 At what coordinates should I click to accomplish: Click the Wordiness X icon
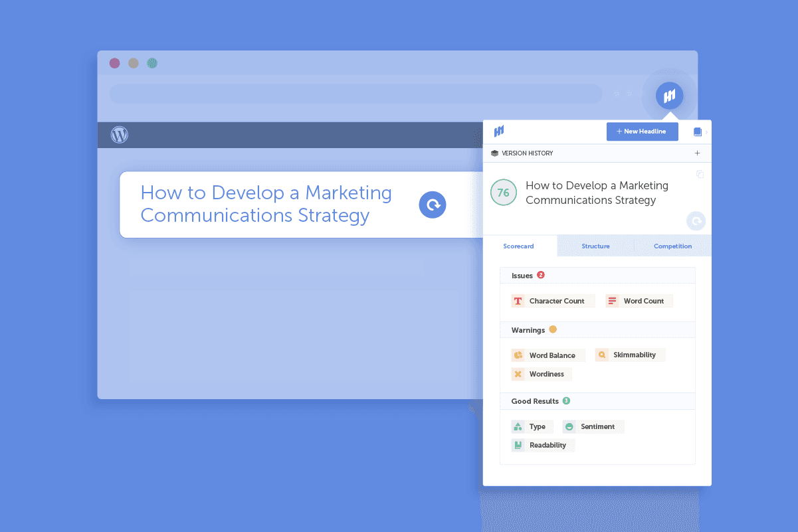click(518, 374)
